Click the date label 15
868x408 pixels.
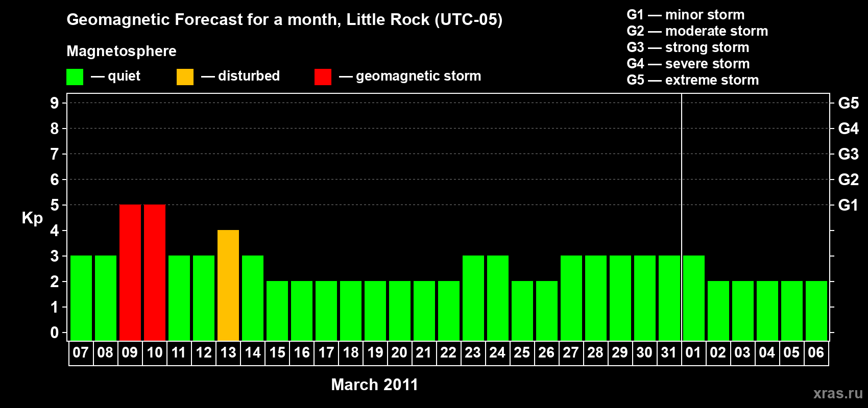[277, 353]
